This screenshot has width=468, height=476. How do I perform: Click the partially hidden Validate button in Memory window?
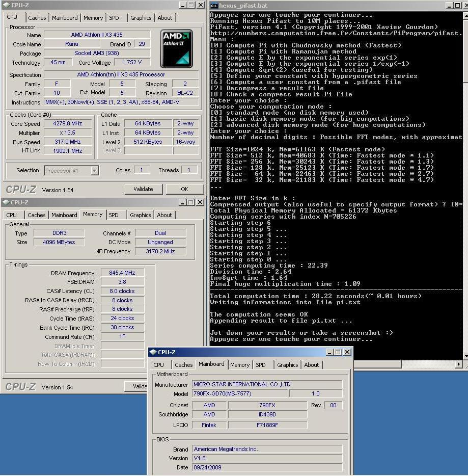(x=136, y=386)
